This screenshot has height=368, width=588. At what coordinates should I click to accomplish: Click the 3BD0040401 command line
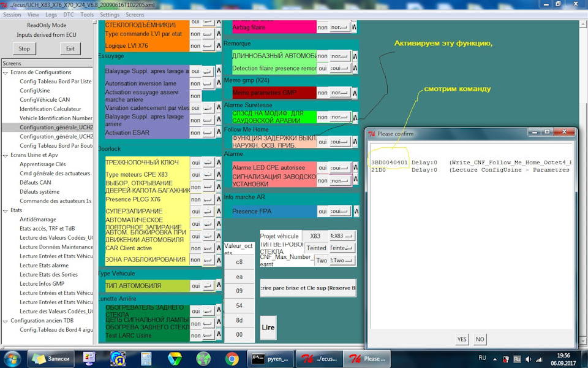coord(472,163)
